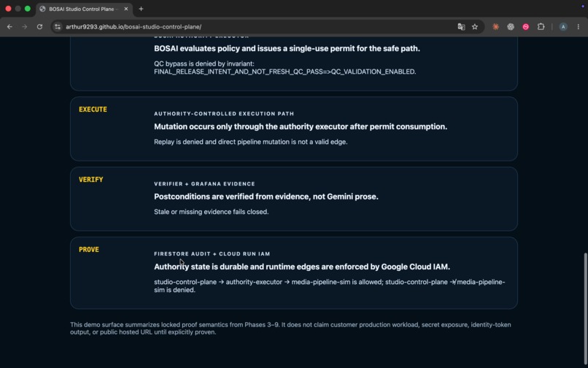
Task: Click the FINAL_RELEASE_INTENT invariant text
Action: pyautogui.click(x=285, y=72)
